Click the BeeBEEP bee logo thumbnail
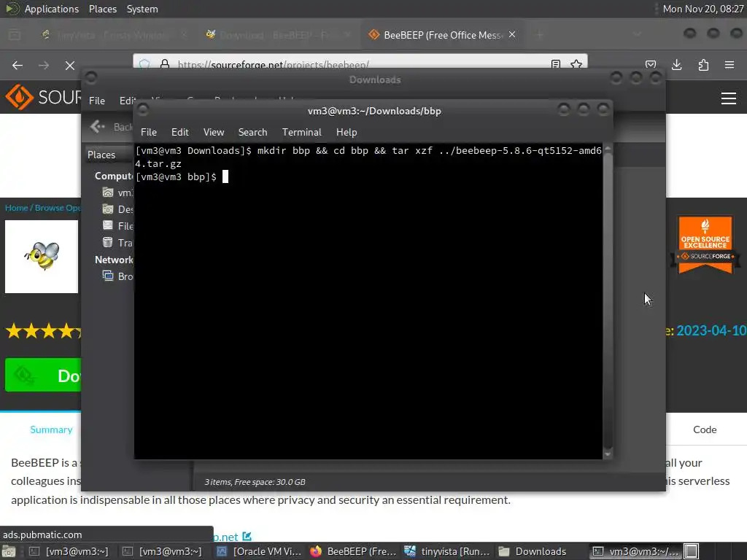 pos(42,257)
